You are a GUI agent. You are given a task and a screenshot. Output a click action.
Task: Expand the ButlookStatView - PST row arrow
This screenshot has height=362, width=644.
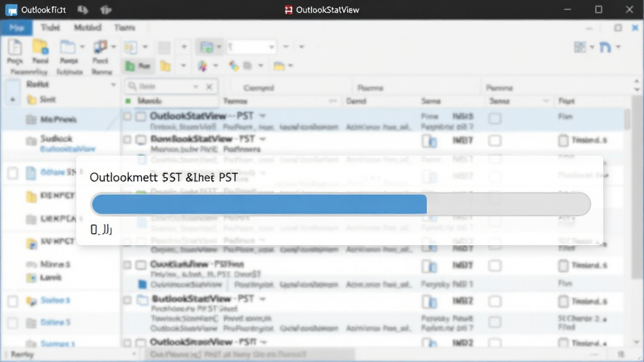click(x=262, y=299)
